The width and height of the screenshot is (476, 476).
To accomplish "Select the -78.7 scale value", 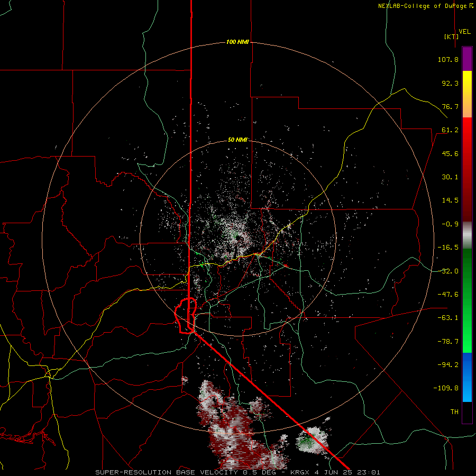I will (x=448, y=342).
